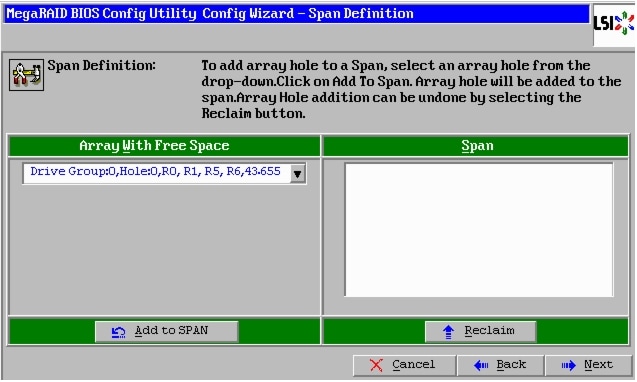The image size is (637, 382).
Task: Click the blue left-arrow icon beside Back
Action: [x=481, y=365]
